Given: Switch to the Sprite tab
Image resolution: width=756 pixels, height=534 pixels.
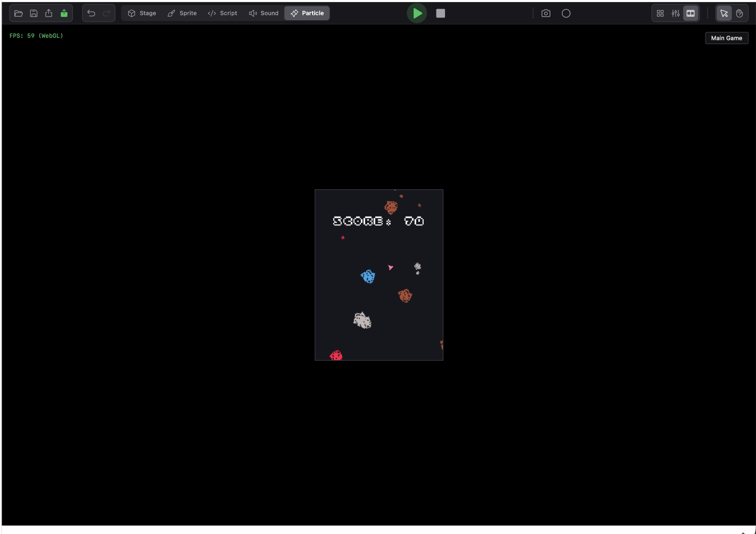Looking at the screenshot, I should 182,13.
